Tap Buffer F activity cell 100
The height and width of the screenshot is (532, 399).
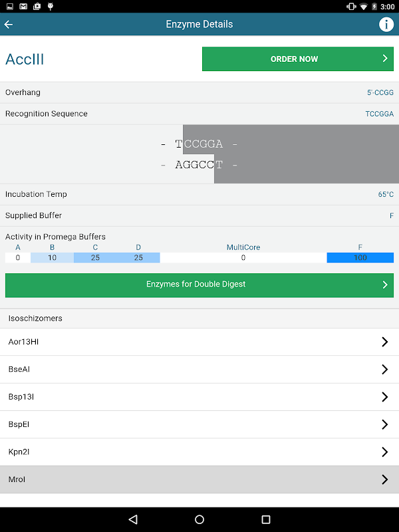point(360,257)
